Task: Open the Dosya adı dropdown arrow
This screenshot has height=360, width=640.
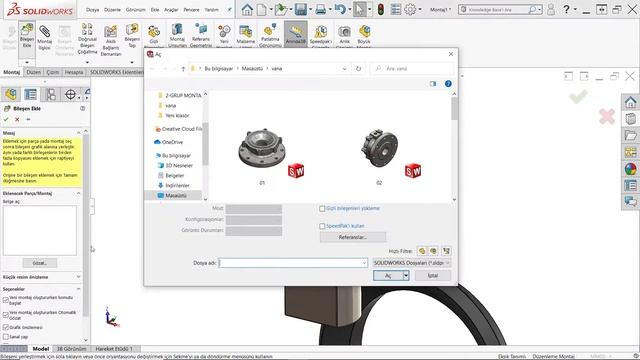Action: pos(364,263)
